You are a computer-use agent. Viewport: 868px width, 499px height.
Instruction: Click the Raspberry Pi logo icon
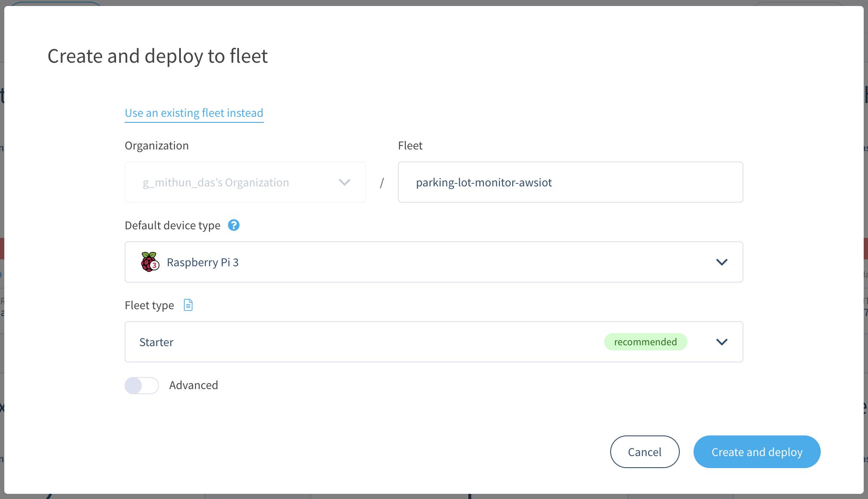click(150, 262)
